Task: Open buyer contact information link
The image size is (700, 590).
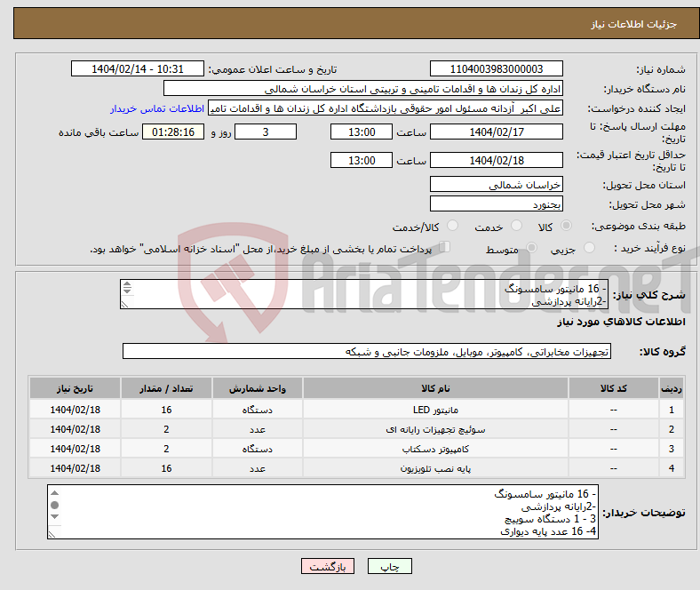Action: coord(157,108)
